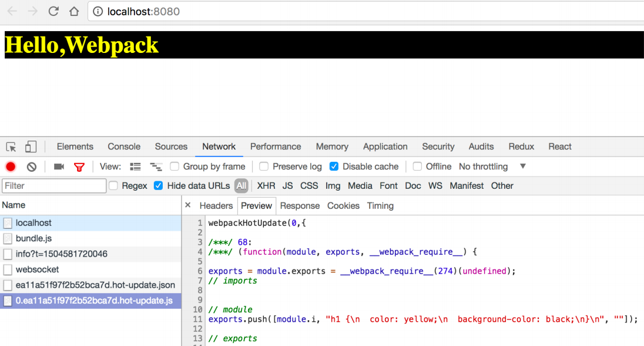Reload the page with refresh icon
Screen dimensions: 644x346
pos(53,11)
